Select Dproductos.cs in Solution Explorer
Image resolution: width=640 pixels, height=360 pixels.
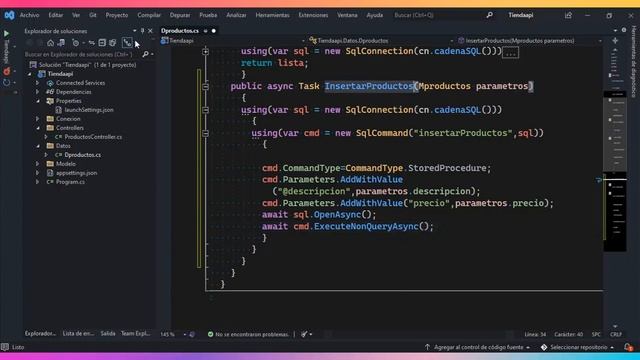[x=82, y=155]
